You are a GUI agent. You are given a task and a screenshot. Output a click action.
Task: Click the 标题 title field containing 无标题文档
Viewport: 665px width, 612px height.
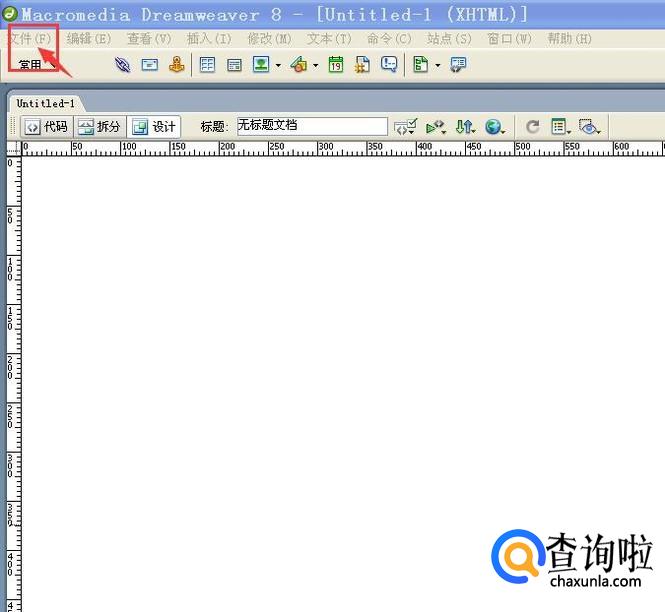point(312,126)
